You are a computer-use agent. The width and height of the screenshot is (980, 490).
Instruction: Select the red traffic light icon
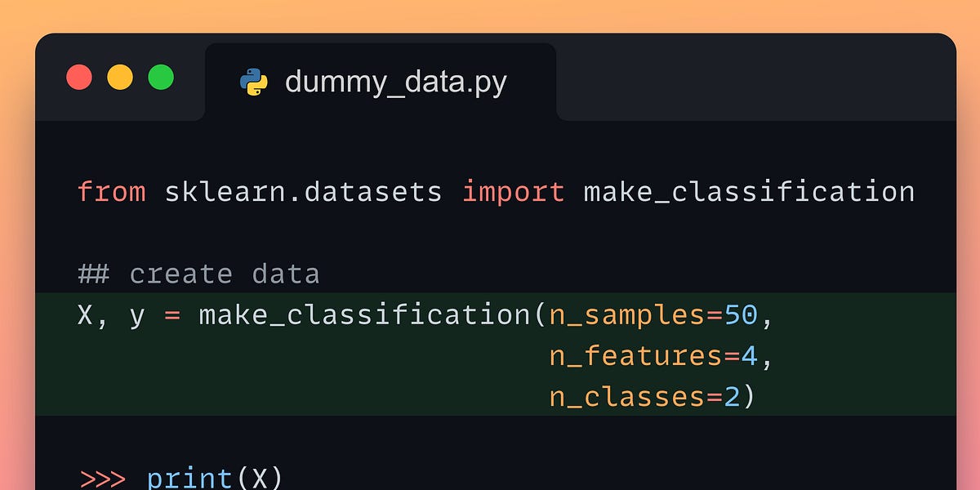tap(79, 77)
